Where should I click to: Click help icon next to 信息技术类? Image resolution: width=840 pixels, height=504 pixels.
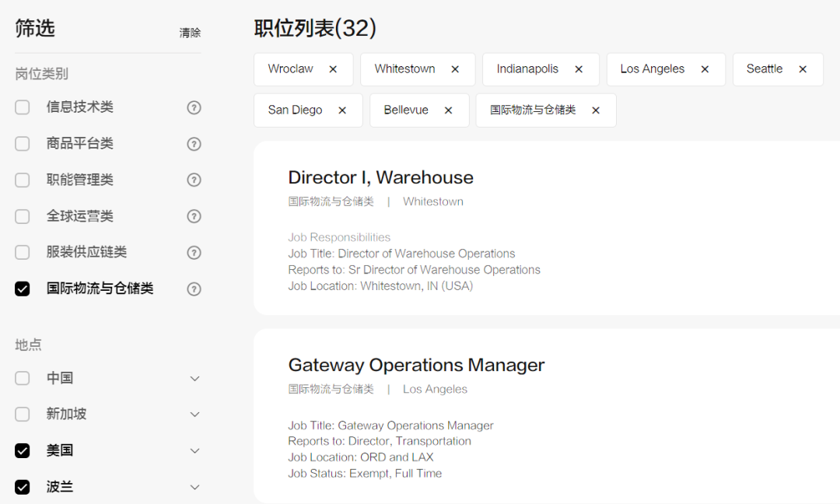[194, 107]
